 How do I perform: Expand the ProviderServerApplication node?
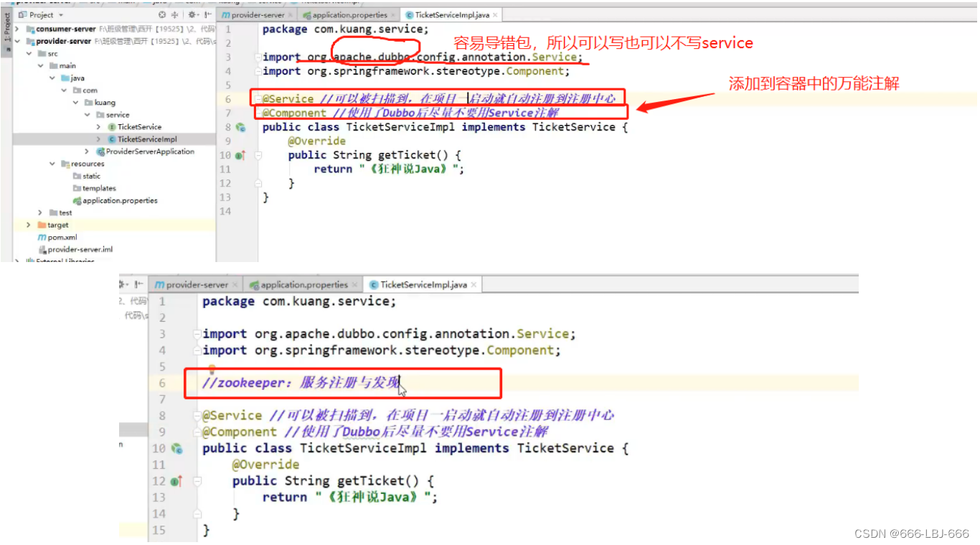pyautogui.click(x=87, y=152)
